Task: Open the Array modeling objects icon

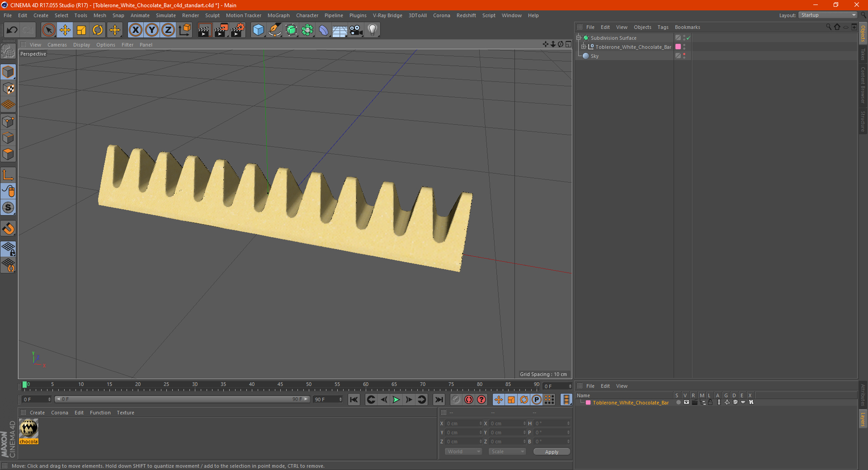Action: [x=307, y=30]
